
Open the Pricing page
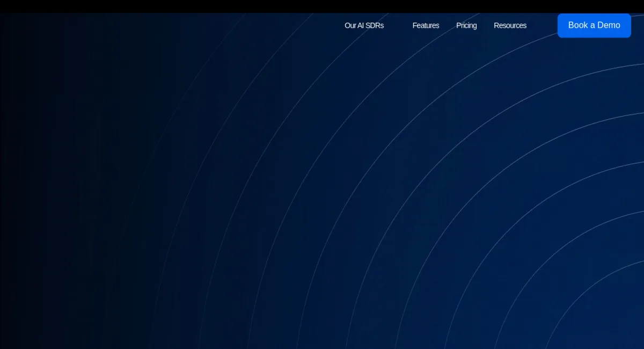click(x=466, y=25)
